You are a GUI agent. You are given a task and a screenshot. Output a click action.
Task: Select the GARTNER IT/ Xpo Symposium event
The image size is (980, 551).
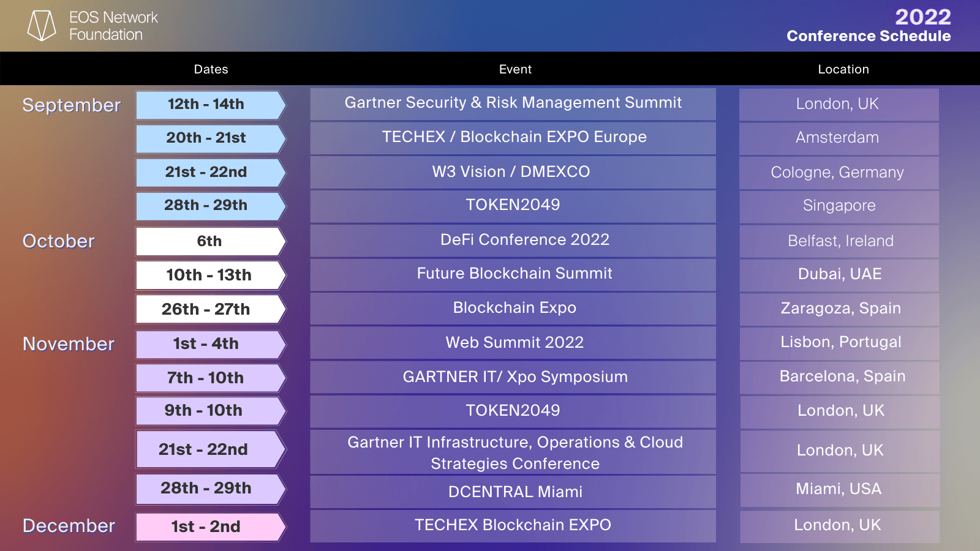(513, 377)
